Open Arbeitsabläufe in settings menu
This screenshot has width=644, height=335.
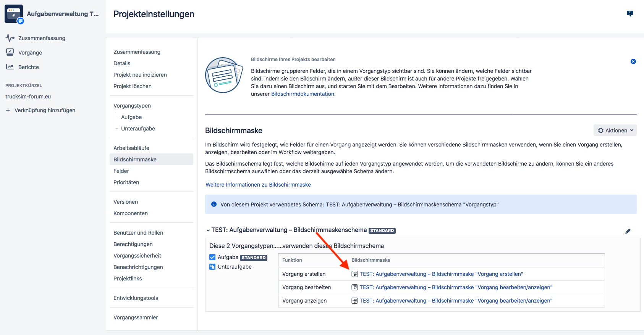pos(131,148)
